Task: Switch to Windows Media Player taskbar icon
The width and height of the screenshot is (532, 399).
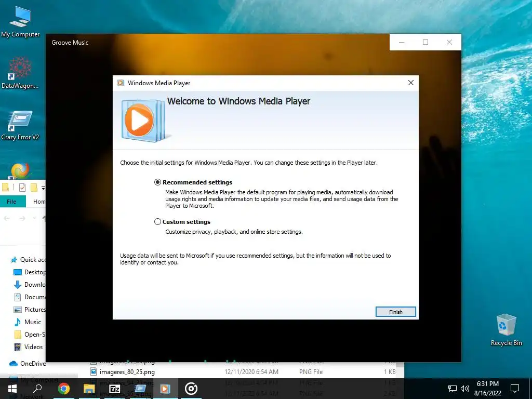Action: coord(166,389)
